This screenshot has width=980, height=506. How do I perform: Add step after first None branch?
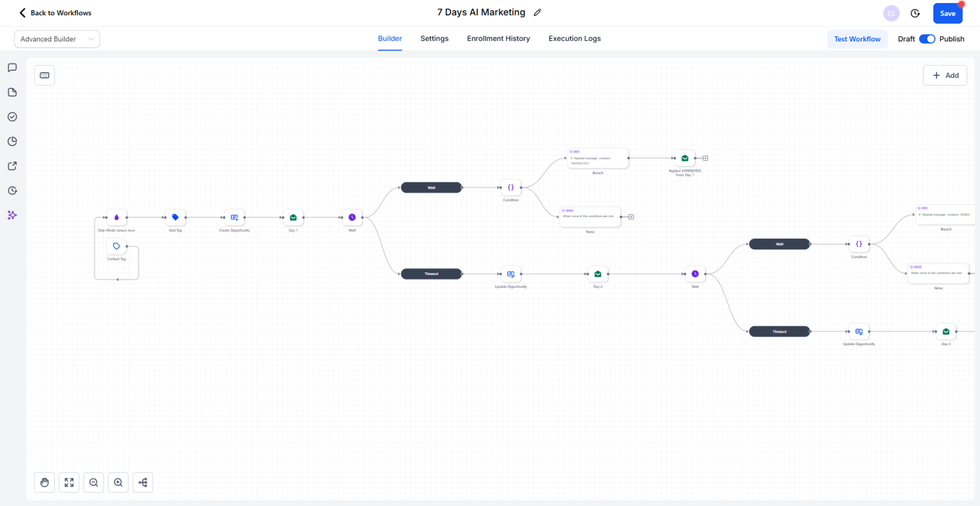631,217
